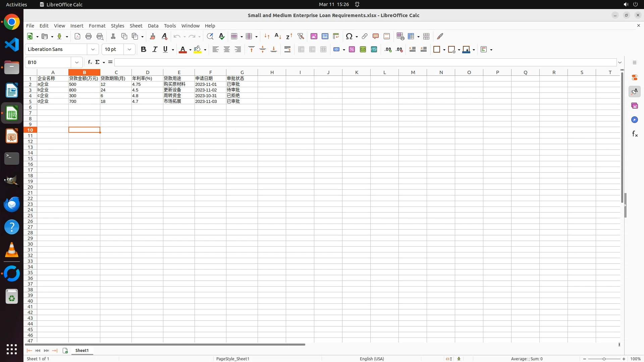Expand the Name Box dropdown arrow

tap(77, 62)
